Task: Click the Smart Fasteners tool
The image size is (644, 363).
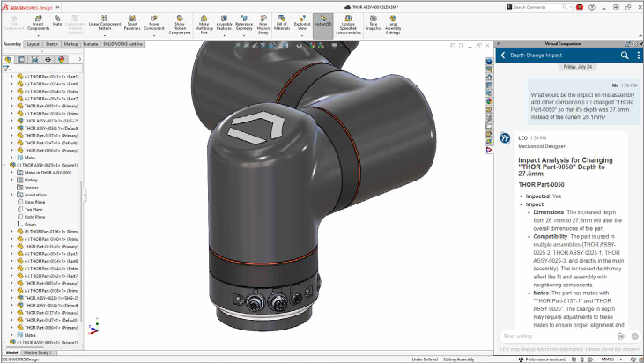Action: (132, 23)
